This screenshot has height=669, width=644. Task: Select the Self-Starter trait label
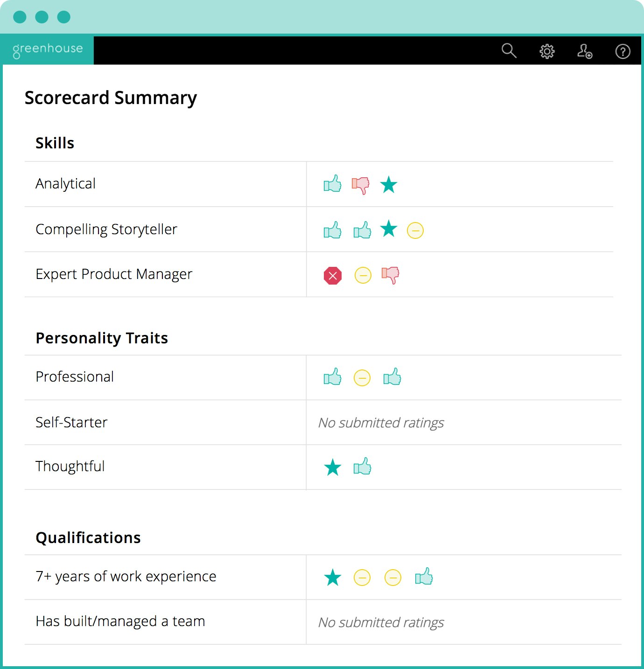pyautogui.click(x=71, y=422)
